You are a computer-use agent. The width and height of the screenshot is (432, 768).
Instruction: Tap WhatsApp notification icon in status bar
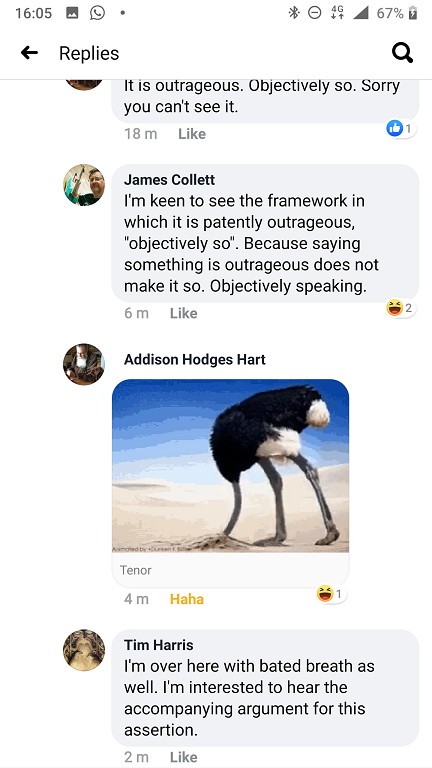pos(97,13)
